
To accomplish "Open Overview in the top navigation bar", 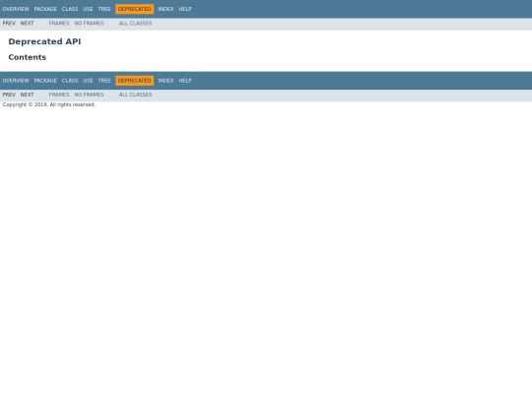I will (x=16, y=9).
